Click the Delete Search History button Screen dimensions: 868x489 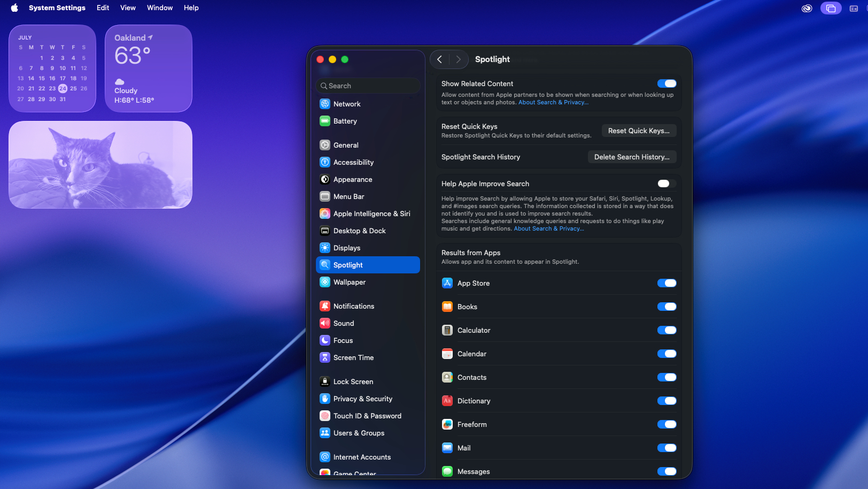(632, 157)
